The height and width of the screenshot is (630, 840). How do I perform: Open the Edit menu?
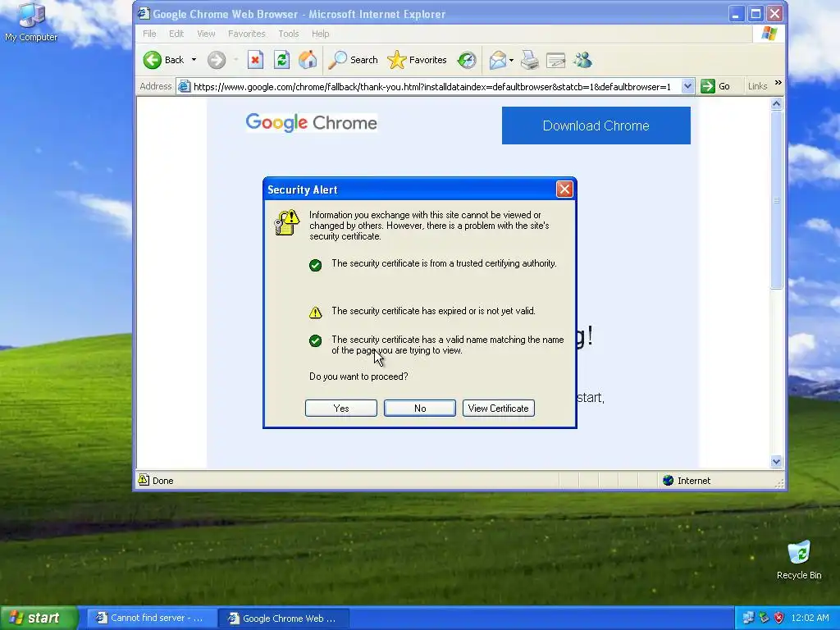click(176, 34)
